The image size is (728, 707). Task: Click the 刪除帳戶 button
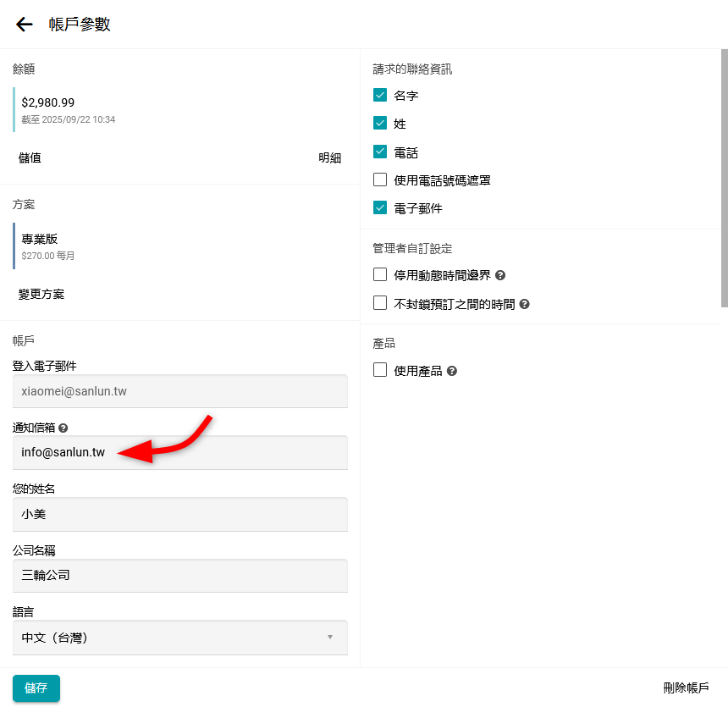686,688
